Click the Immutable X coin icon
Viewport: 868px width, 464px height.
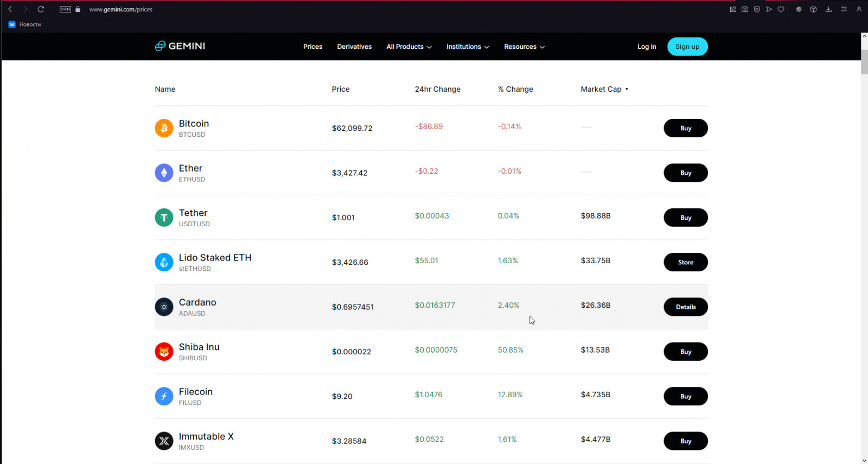(164, 441)
